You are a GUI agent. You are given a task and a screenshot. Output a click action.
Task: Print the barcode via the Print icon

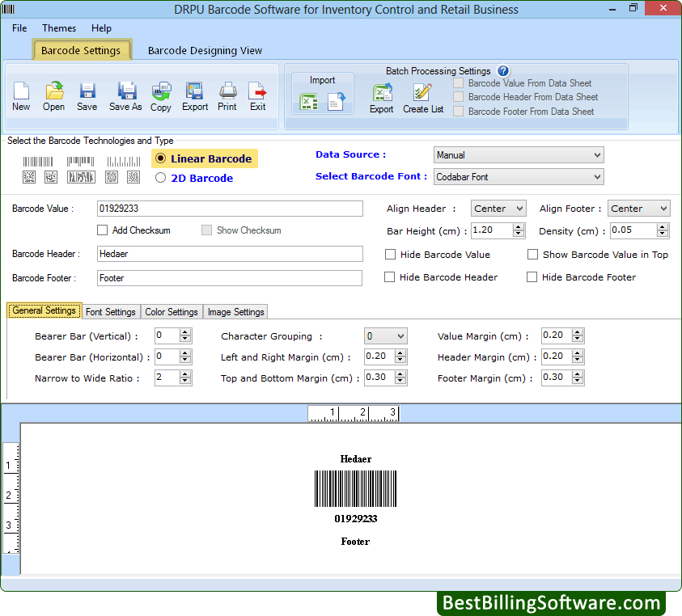227,95
